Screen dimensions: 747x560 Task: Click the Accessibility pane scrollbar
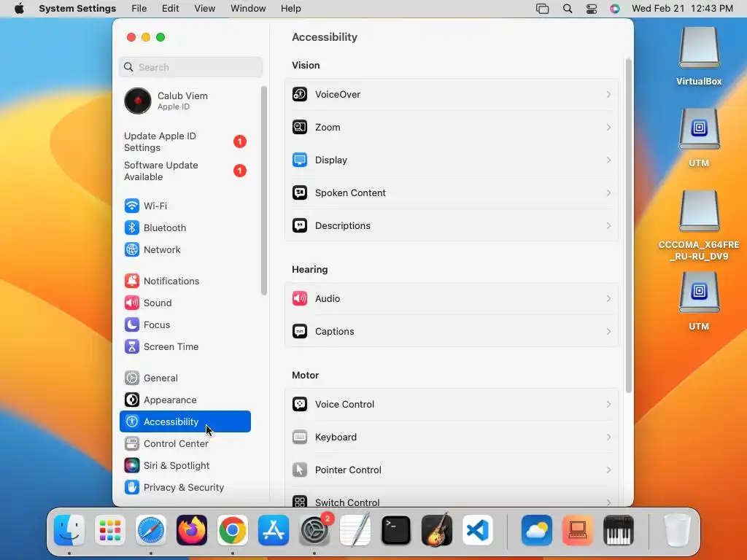pos(628,225)
